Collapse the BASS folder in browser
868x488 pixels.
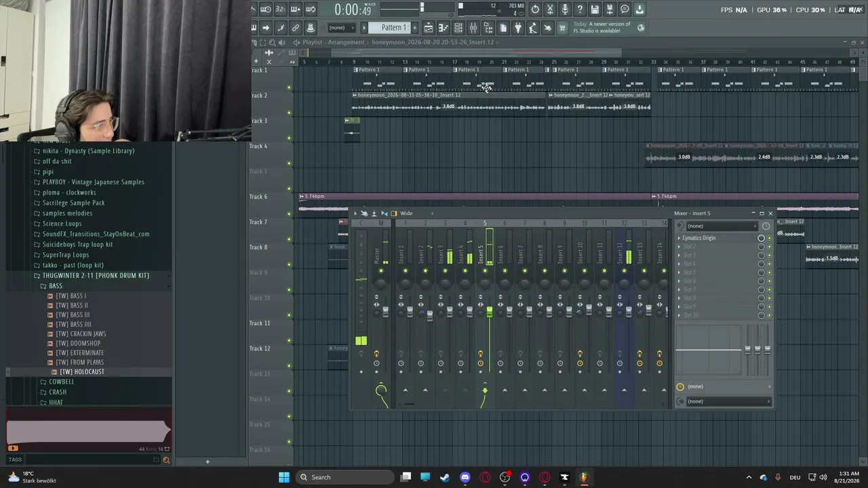56,286
